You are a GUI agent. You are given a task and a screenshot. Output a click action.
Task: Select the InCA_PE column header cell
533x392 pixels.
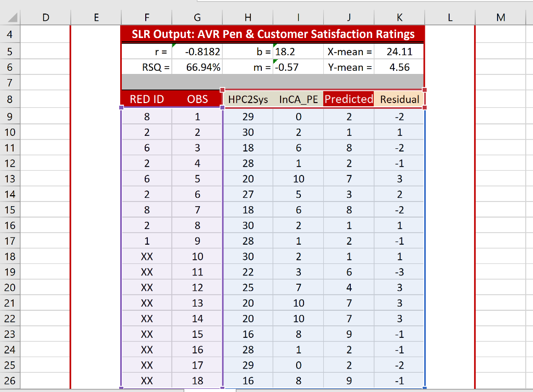tap(298, 99)
